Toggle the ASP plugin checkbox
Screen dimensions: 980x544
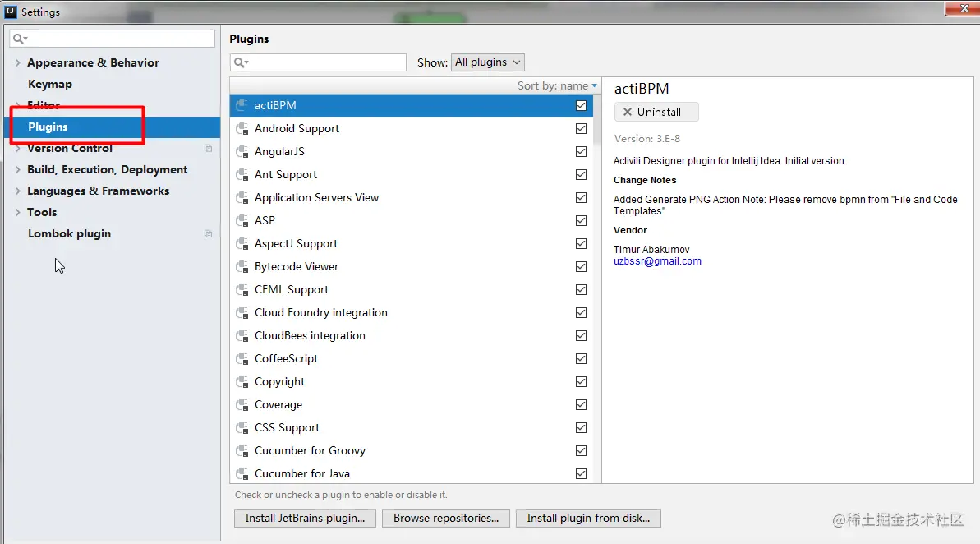pyautogui.click(x=582, y=221)
